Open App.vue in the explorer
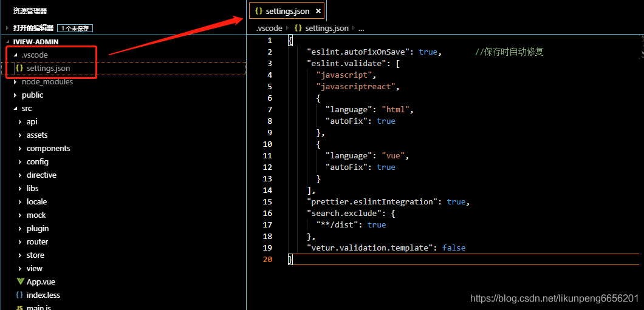 (x=41, y=281)
